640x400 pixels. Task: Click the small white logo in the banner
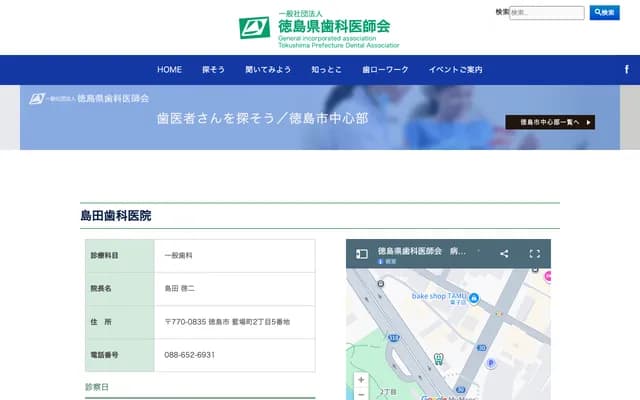(89, 98)
